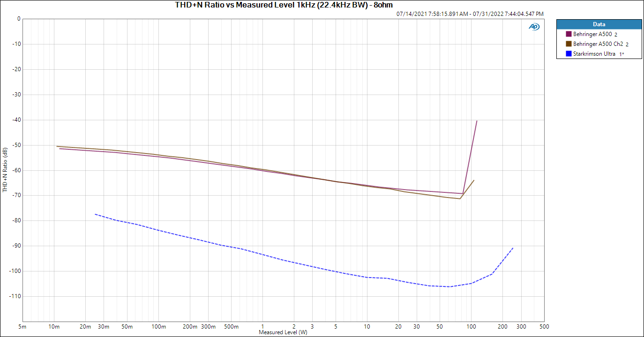
Task: Click the Data legend header
Action: [x=599, y=24]
